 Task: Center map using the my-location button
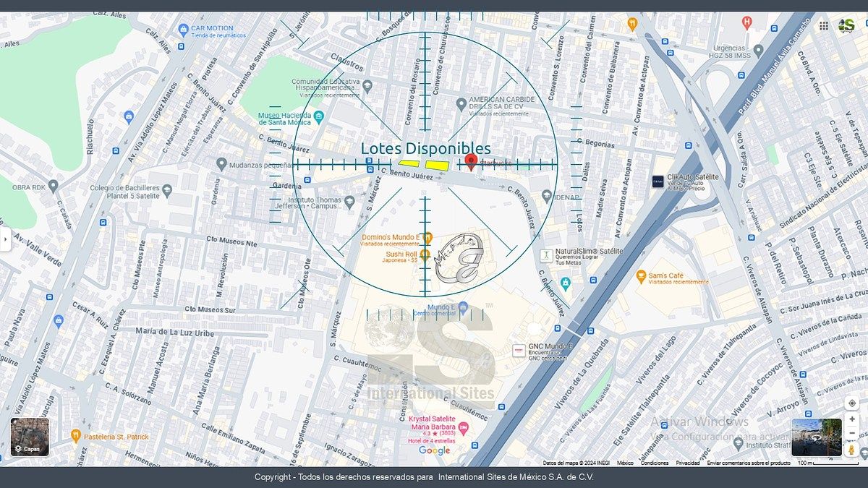click(851, 403)
